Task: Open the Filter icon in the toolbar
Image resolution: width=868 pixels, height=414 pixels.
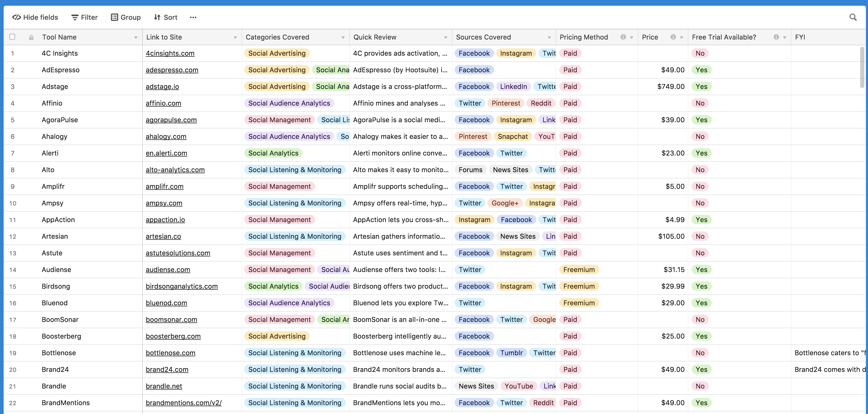Action: pos(74,17)
